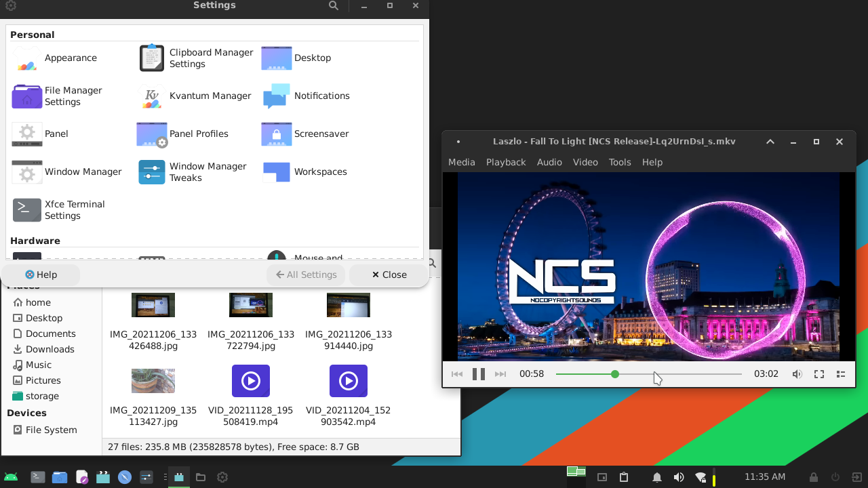Click the clock showing 11:35 AM
The image size is (868, 488).
765,477
